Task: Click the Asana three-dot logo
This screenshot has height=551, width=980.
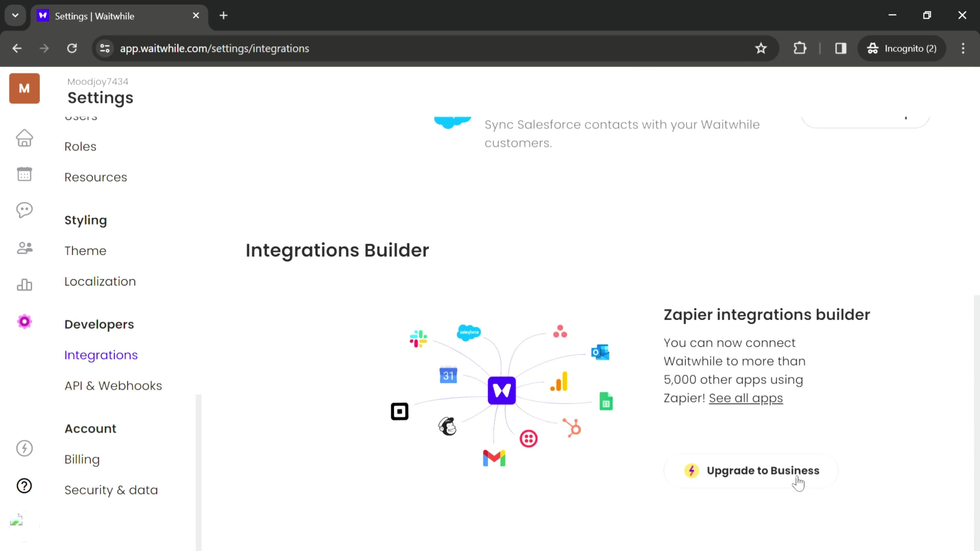Action: click(560, 331)
